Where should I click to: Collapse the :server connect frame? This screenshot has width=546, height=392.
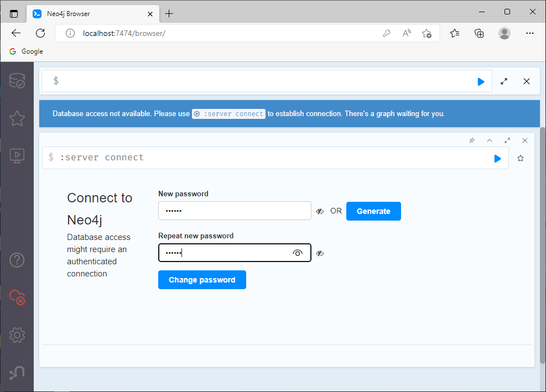490,140
